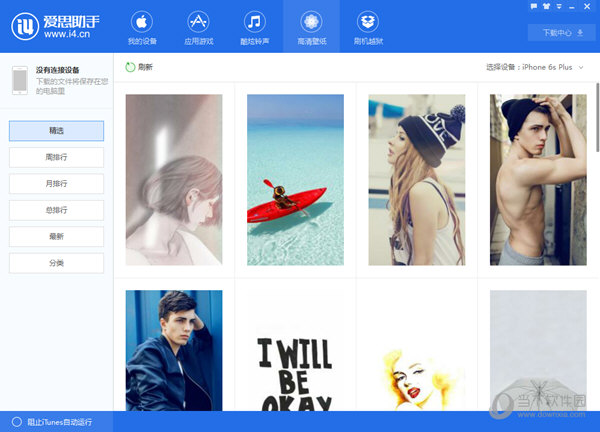600x432 pixels.
Task: Open the red kayak ocean wallpaper
Action: click(295, 180)
